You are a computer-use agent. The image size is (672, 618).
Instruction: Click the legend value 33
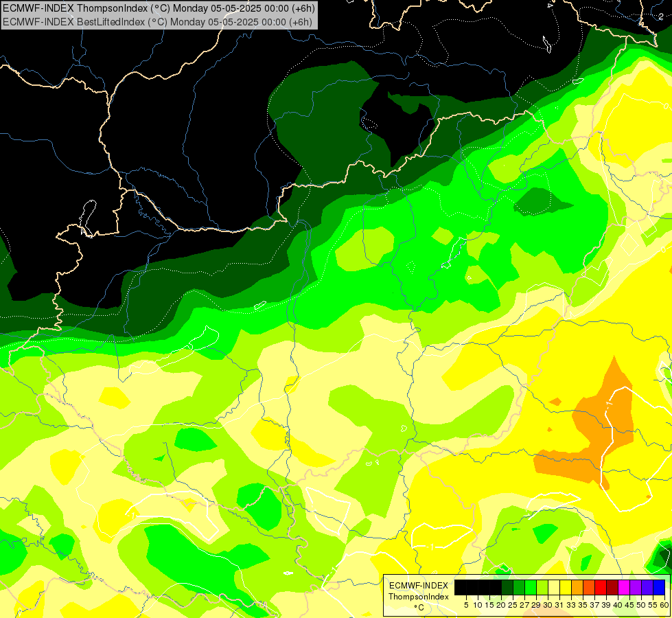(571, 605)
